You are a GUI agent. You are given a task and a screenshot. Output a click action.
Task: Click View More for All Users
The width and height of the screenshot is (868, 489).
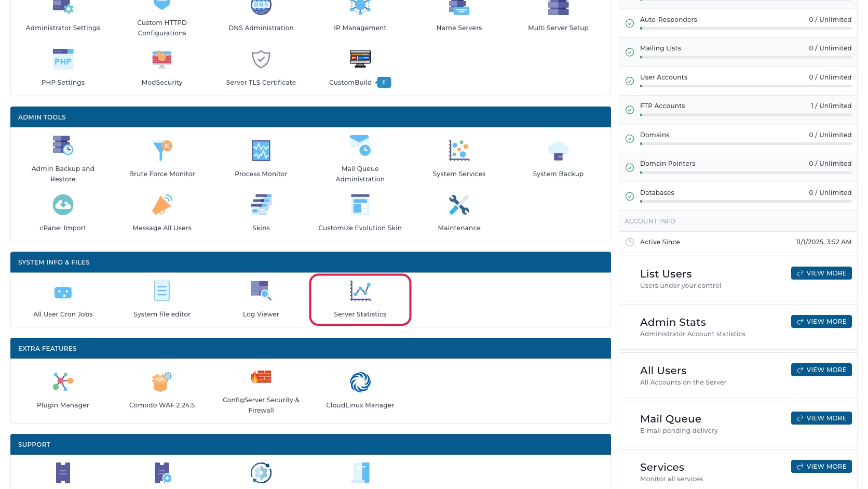coord(821,370)
